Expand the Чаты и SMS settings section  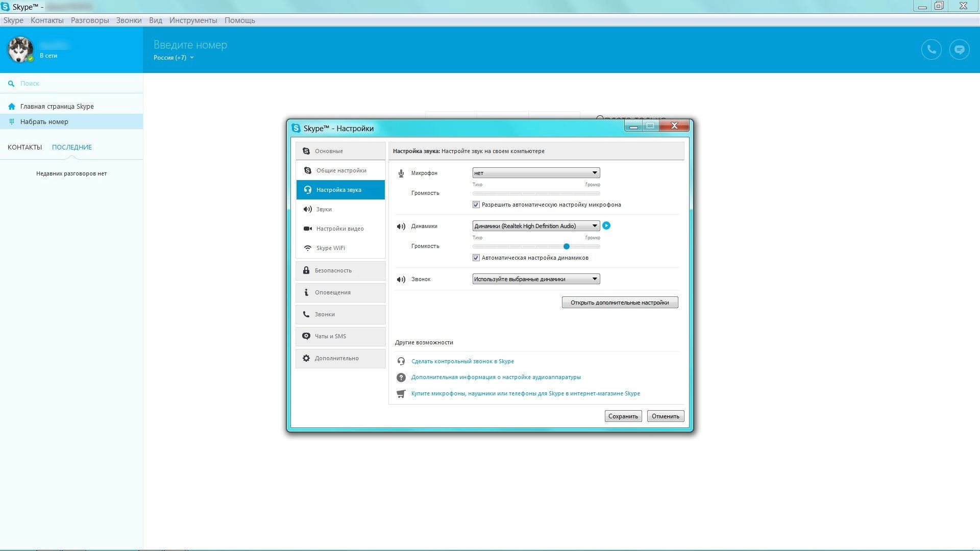coord(340,336)
